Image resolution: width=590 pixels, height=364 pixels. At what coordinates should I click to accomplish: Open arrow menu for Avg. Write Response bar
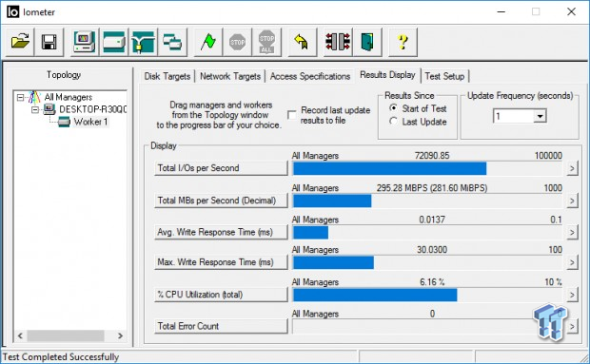pos(572,232)
